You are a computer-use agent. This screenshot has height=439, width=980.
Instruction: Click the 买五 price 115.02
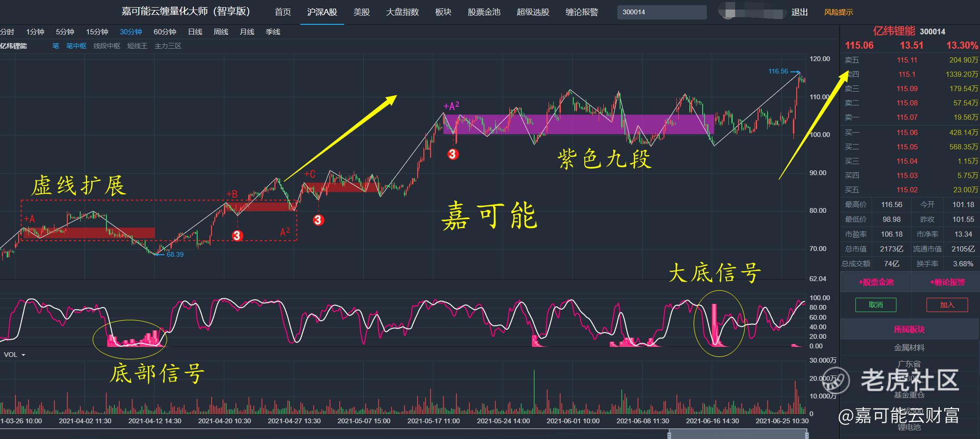point(907,190)
